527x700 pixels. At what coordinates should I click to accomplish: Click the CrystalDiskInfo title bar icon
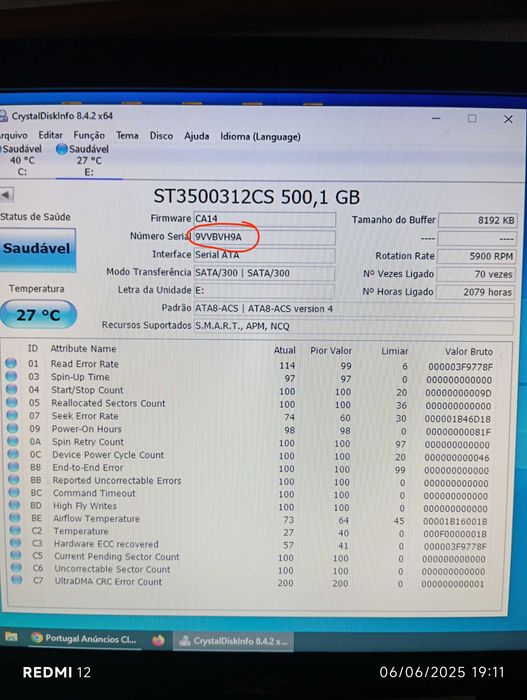[x=4, y=116]
